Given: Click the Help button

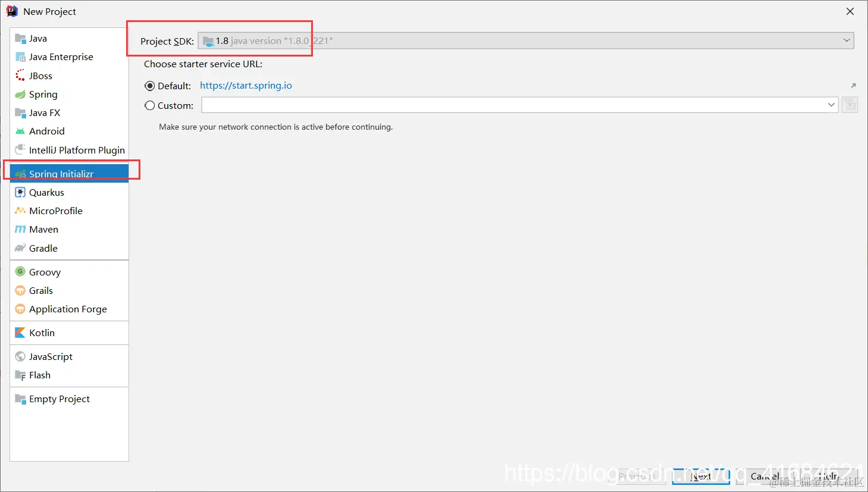Looking at the screenshot, I should tap(829, 477).
